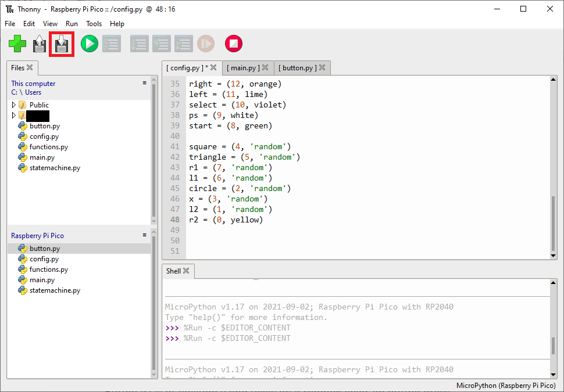Click MicroPython (Raspberry Pi Pico) interpreter selector

point(506,386)
